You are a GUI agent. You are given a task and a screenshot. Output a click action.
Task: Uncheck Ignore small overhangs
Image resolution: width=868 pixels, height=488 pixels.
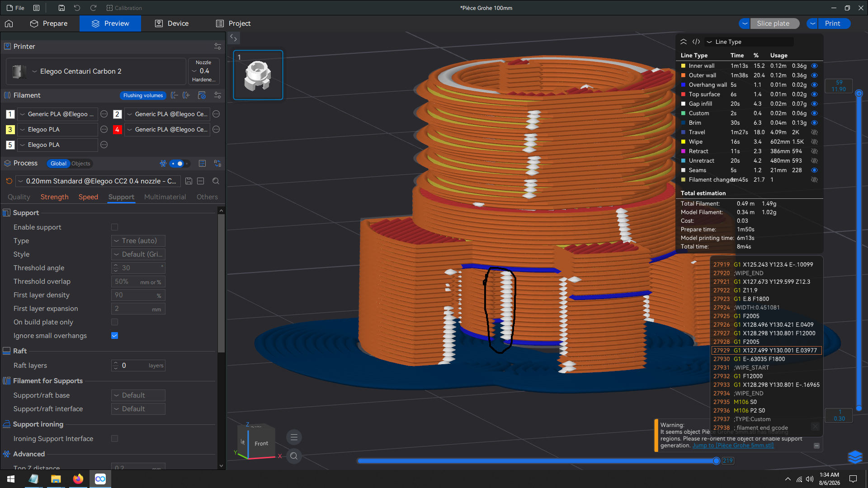[x=114, y=336]
